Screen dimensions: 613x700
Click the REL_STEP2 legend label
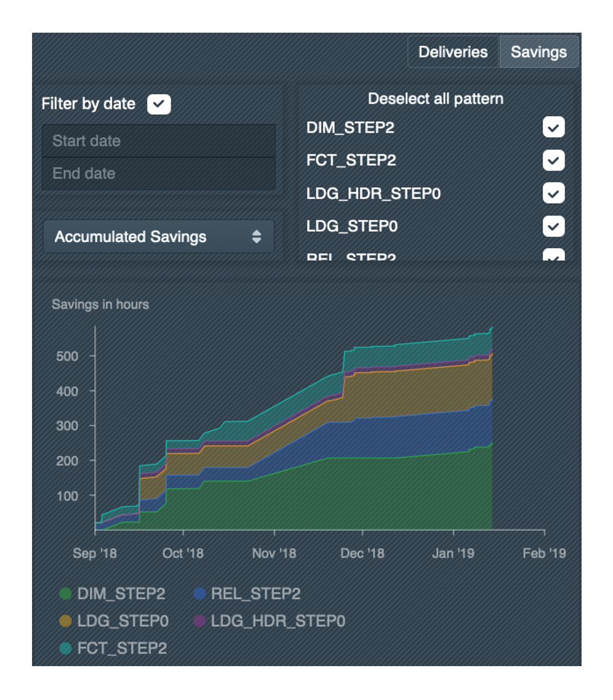click(x=255, y=594)
